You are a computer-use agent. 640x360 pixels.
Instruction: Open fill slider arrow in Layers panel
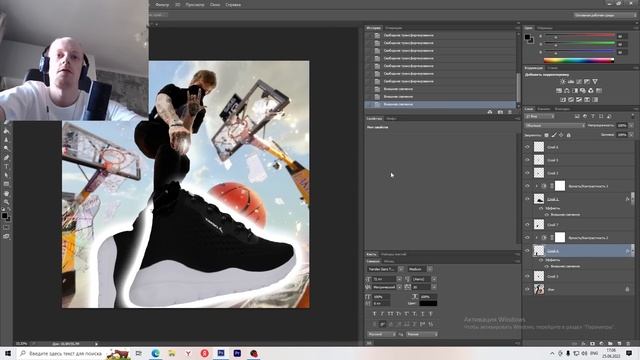point(631,135)
